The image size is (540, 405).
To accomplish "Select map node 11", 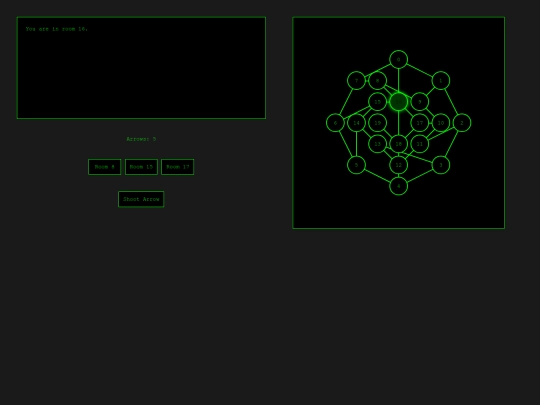I will (419, 144).
